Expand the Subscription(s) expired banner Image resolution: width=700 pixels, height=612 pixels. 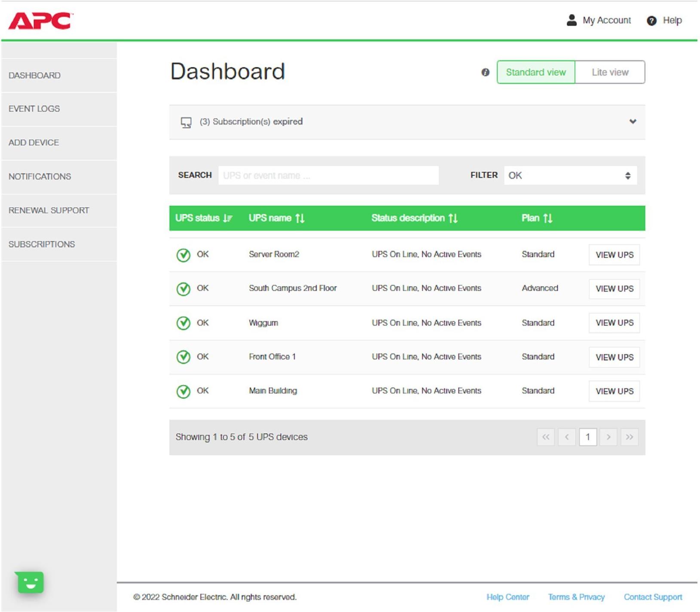click(632, 122)
